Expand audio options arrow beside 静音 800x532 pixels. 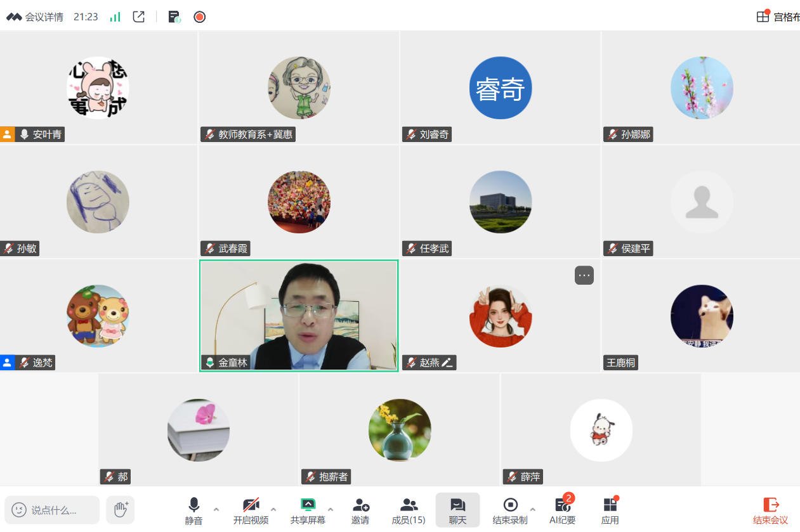point(216,509)
